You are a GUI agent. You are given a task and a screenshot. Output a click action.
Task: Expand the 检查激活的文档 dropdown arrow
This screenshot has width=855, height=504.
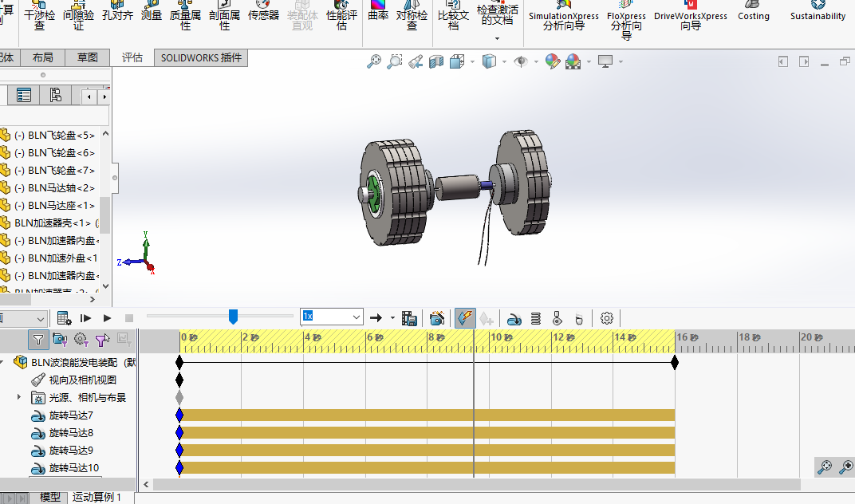497,39
